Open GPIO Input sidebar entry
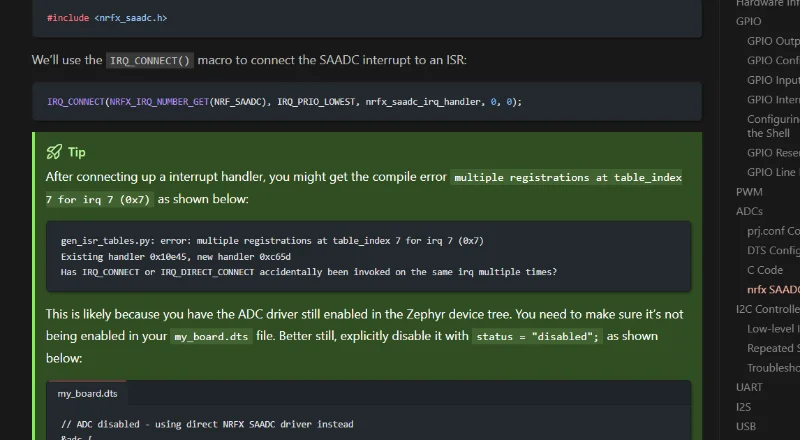 point(773,80)
